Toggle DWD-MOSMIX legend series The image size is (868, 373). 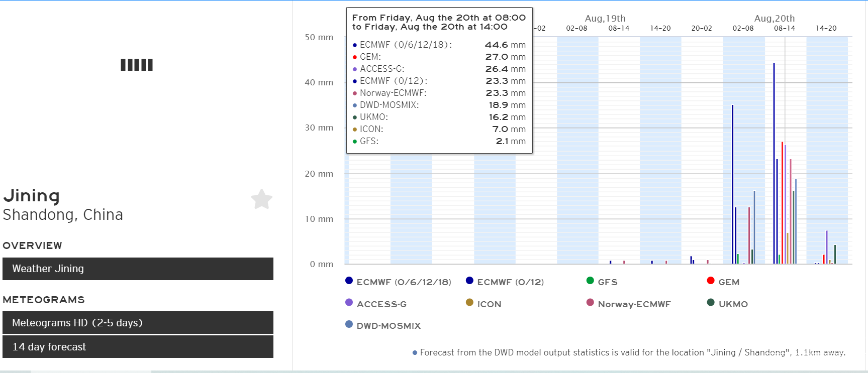click(x=383, y=325)
